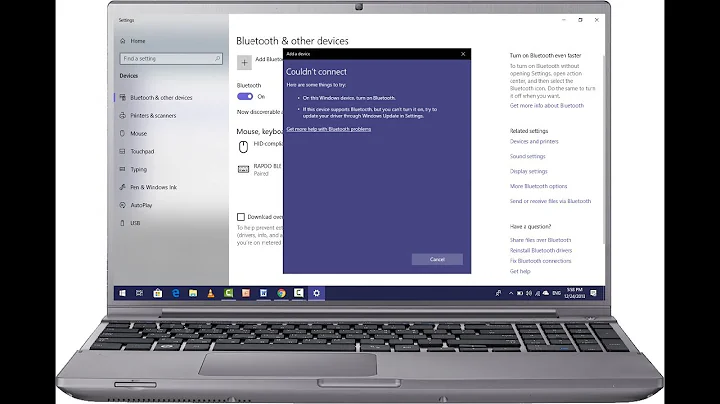The width and height of the screenshot is (720, 404).
Task: Minimize the Settings window
Action: (564, 20)
